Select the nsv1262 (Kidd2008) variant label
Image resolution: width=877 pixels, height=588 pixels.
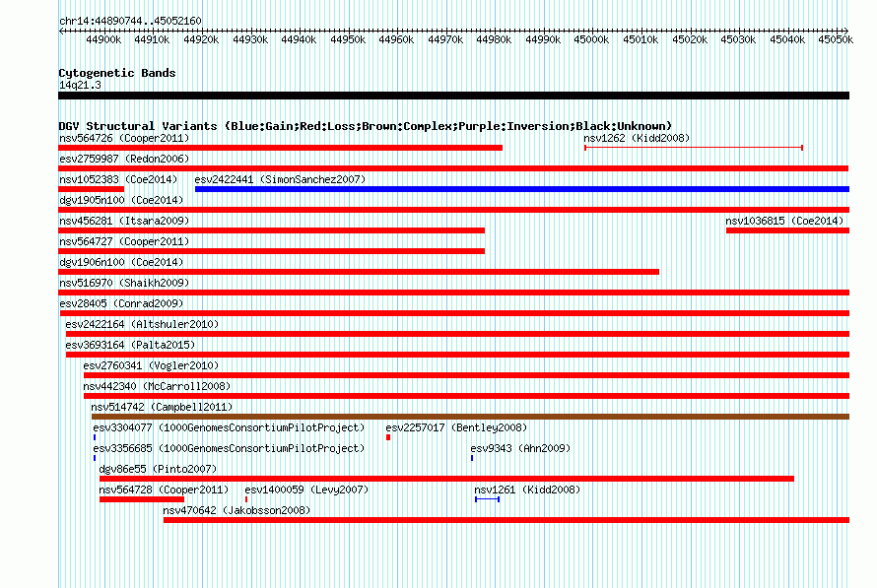(x=637, y=138)
